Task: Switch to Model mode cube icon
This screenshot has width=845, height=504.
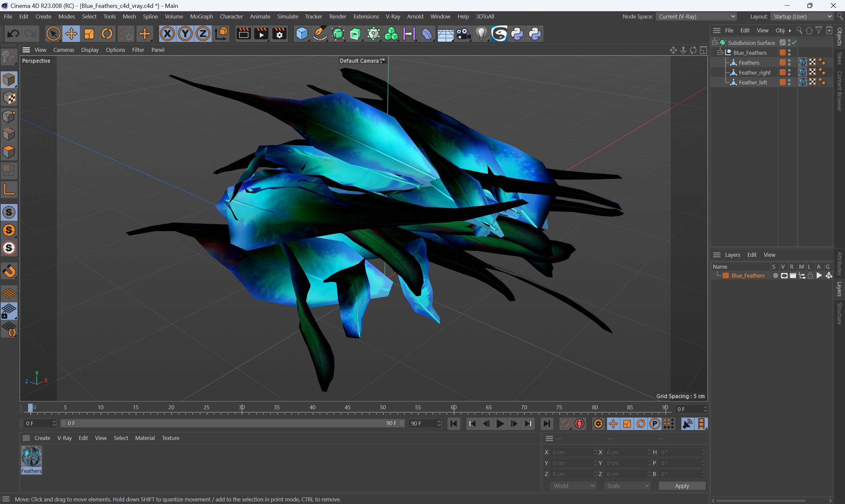Action: [x=9, y=80]
